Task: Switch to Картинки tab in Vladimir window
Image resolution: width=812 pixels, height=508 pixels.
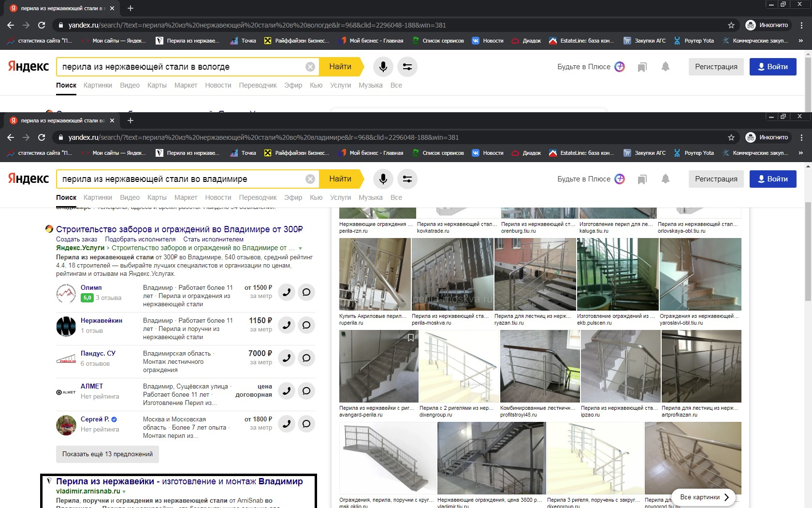Action: pyautogui.click(x=98, y=197)
